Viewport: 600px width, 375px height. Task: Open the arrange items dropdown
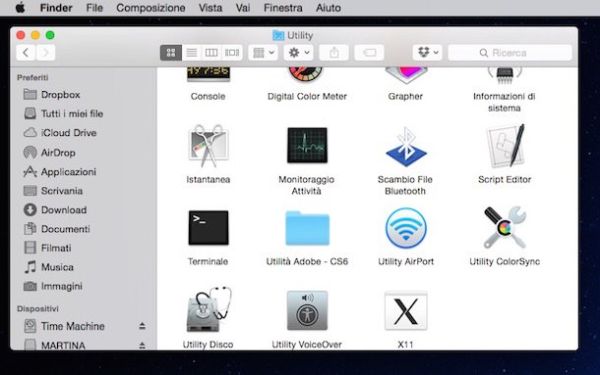click(263, 52)
